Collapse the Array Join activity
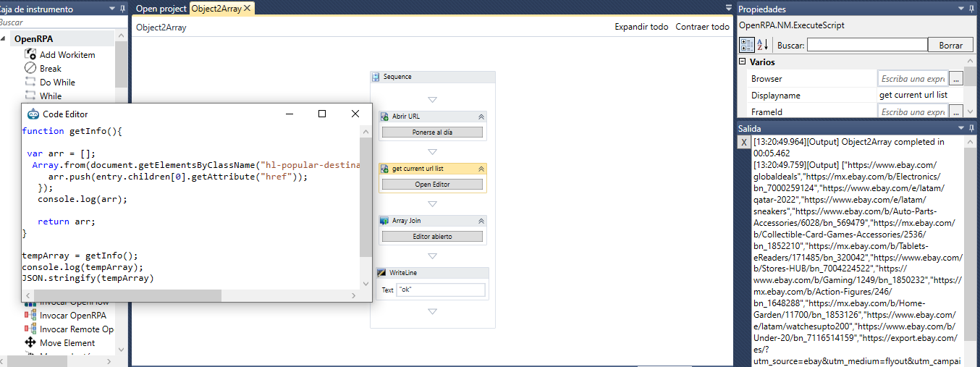Viewport: 980px width, 367px height. (481, 221)
